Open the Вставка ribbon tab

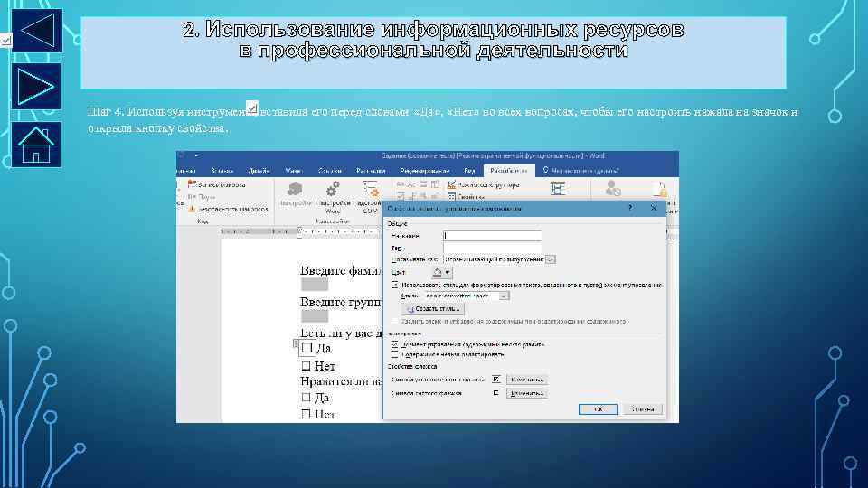click(222, 171)
